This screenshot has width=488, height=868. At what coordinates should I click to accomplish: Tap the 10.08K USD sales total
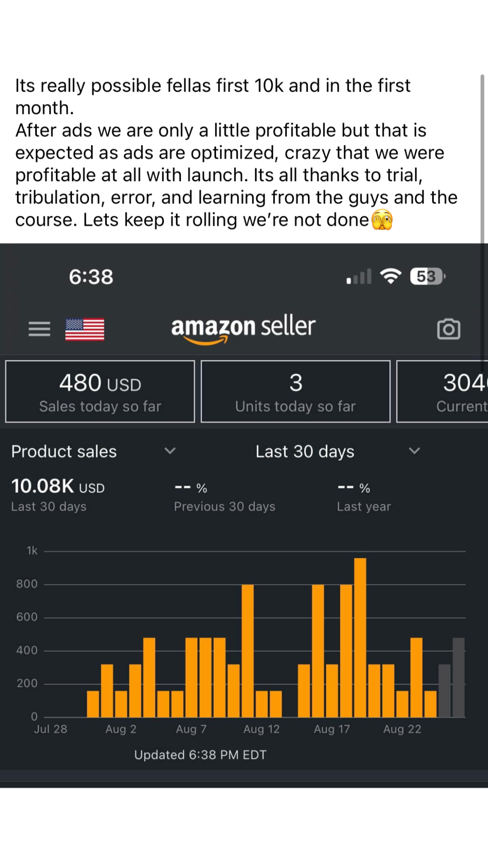[x=58, y=486]
